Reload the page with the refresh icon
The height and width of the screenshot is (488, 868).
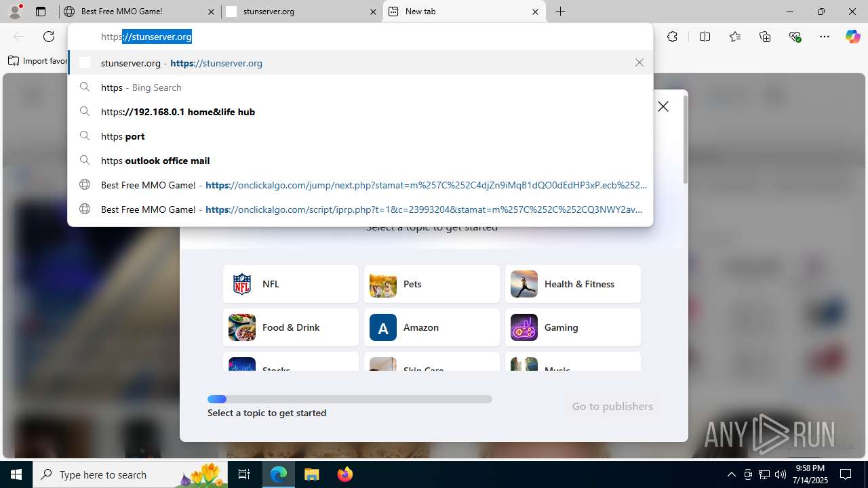pos(49,37)
